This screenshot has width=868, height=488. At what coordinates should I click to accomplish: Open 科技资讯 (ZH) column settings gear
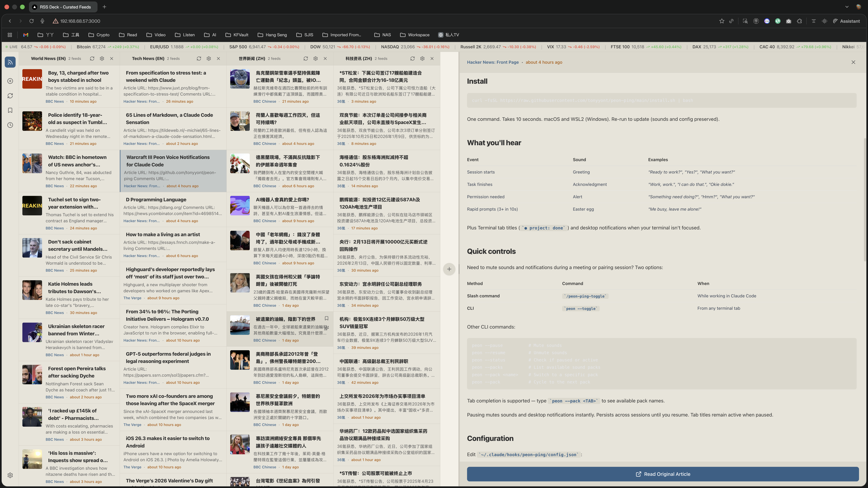[x=422, y=59]
